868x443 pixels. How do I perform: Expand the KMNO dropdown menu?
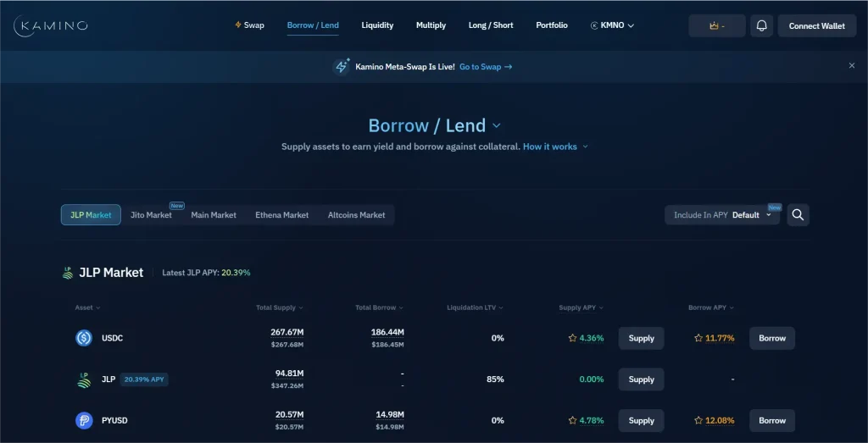click(x=612, y=25)
